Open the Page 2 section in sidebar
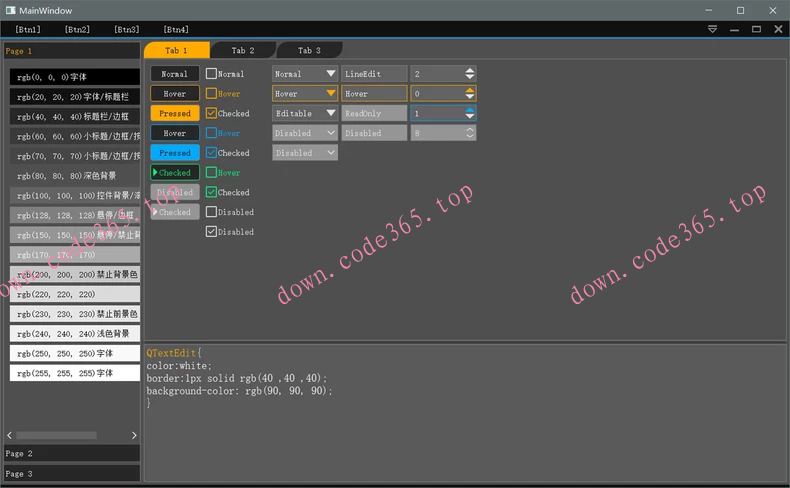 coord(70,453)
